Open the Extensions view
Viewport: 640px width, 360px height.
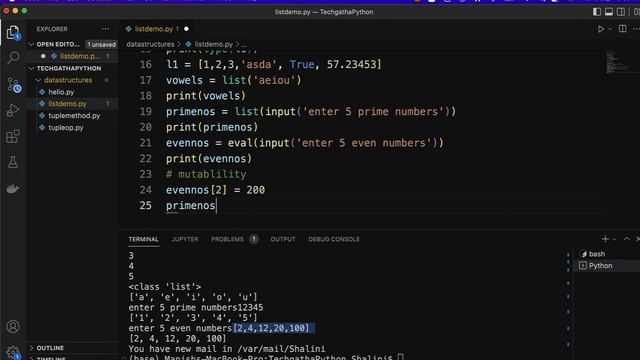(13, 136)
